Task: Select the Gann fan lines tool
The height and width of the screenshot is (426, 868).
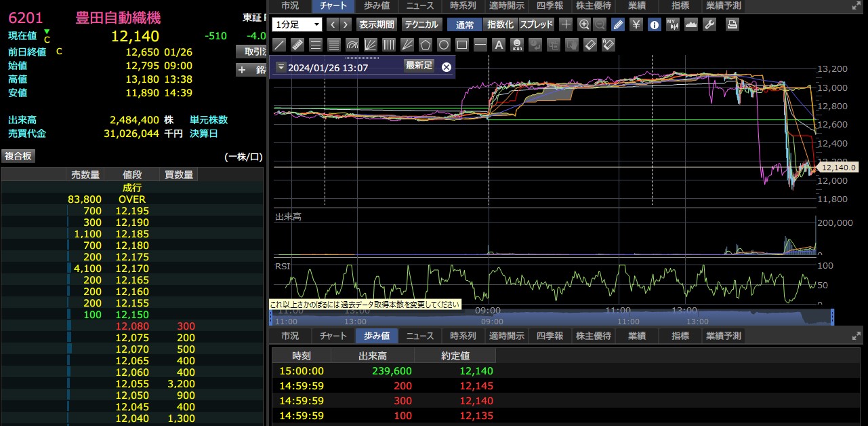Action: click(x=370, y=45)
